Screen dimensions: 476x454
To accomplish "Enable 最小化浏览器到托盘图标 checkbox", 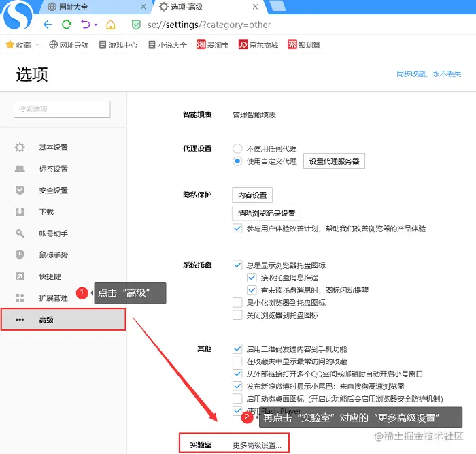I will click(x=237, y=303).
